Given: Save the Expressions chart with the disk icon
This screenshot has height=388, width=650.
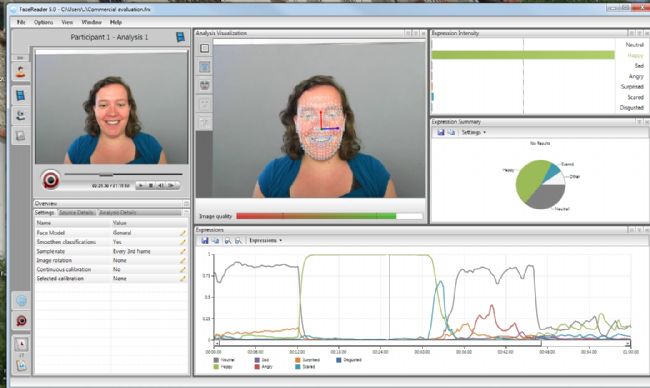Looking at the screenshot, I should tap(204, 240).
